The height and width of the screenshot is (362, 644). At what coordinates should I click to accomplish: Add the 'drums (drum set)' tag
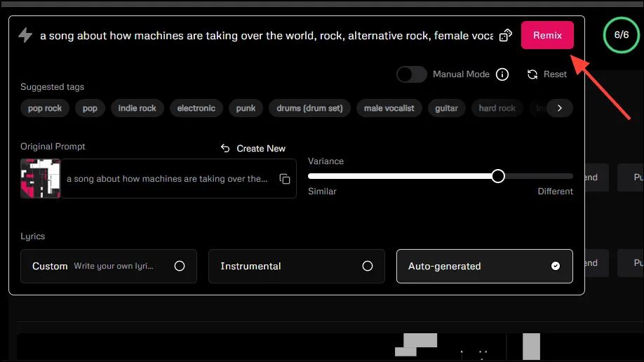pos(309,108)
